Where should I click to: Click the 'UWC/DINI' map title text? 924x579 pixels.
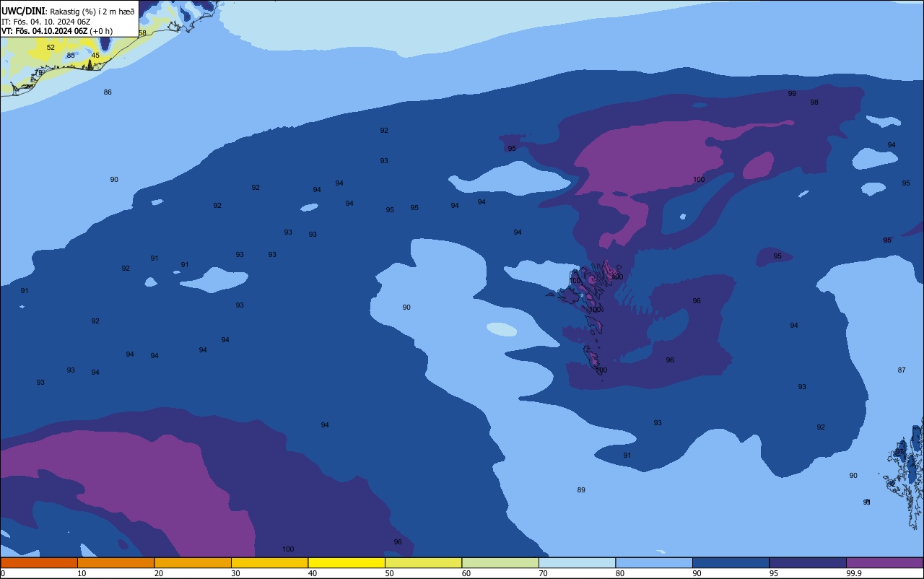[23, 10]
